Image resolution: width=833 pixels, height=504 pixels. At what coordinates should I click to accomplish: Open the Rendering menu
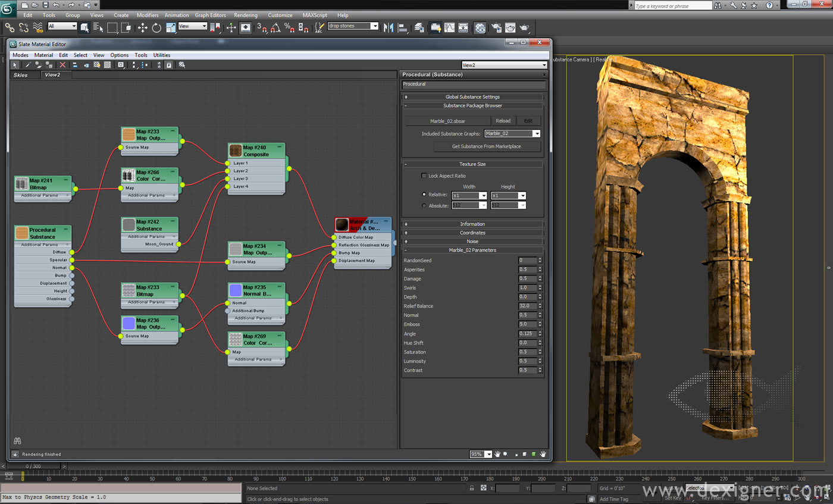coord(245,15)
